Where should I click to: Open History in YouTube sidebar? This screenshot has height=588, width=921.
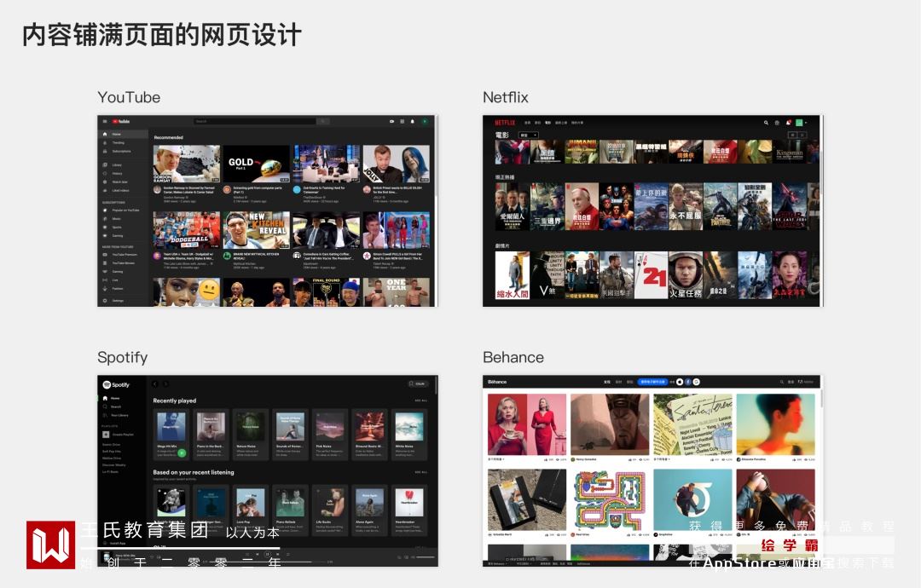click(x=123, y=174)
